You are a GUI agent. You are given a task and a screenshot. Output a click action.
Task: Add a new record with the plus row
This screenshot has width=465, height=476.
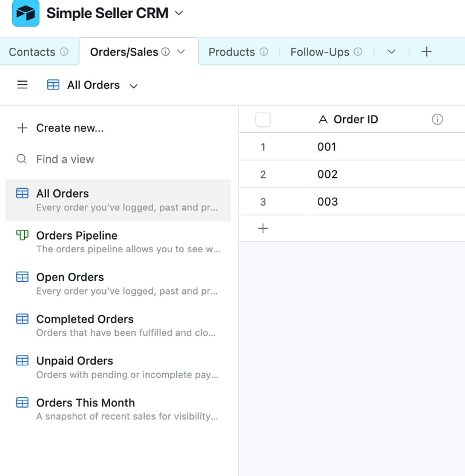click(x=263, y=228)
